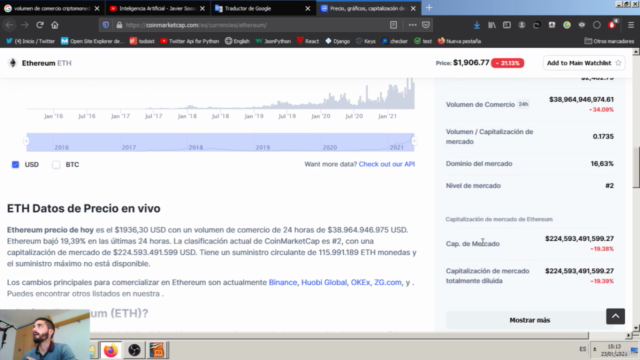Open the React bookmark
This screenshot has width=640, height=360.
(308, 41)
